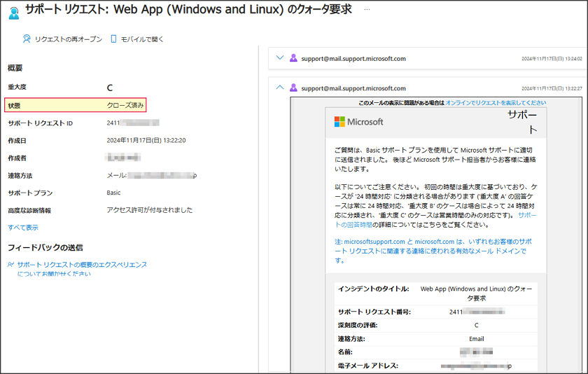Click the 重大度 value C
Viewport: 588px width, 374px height.
[109, 88]
